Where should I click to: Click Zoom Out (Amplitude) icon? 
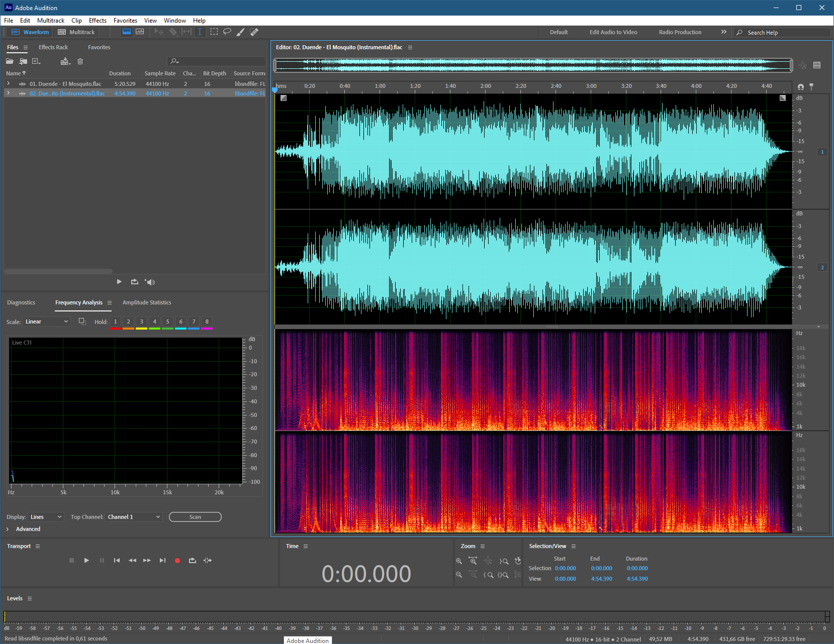coord(458,575)
